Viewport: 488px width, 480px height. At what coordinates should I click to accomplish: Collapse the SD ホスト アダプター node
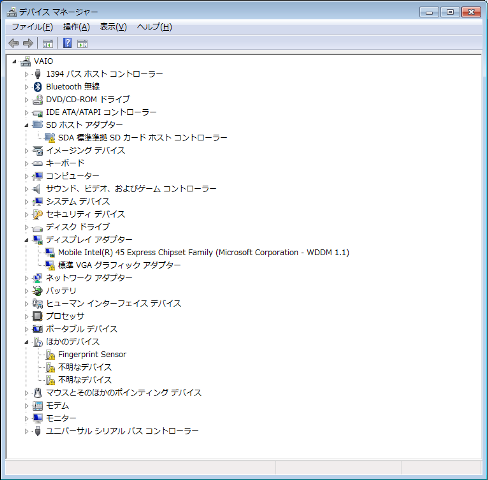[x=26, y=125]
